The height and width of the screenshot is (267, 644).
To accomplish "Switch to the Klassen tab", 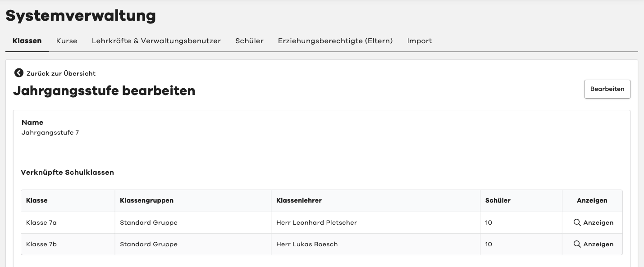I will 27,41.
